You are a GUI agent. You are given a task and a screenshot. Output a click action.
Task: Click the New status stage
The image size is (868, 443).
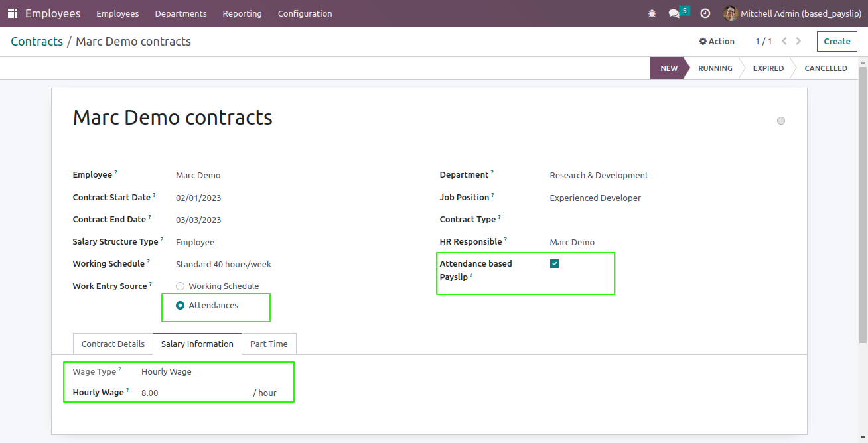pyautogui.click(x=669, y=68)
